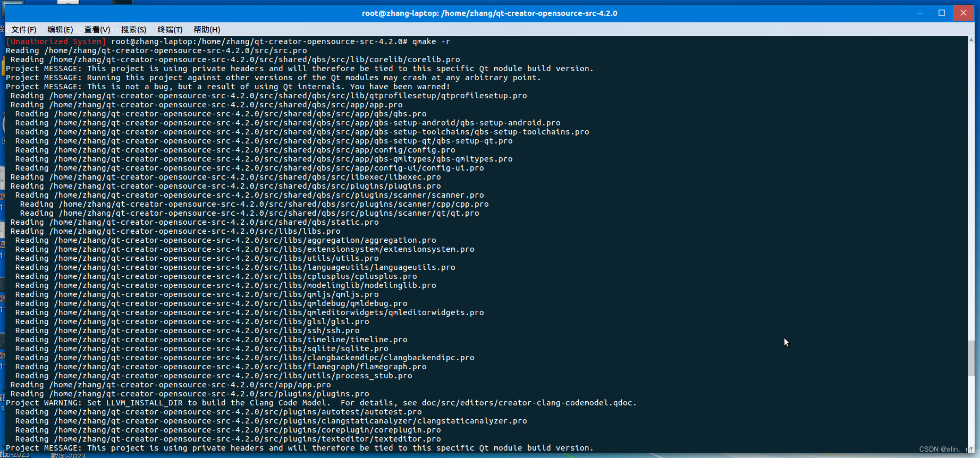980x458 pixels.
Task: Click 'You have been warned!' message line
Action: (x=228, y=87)
